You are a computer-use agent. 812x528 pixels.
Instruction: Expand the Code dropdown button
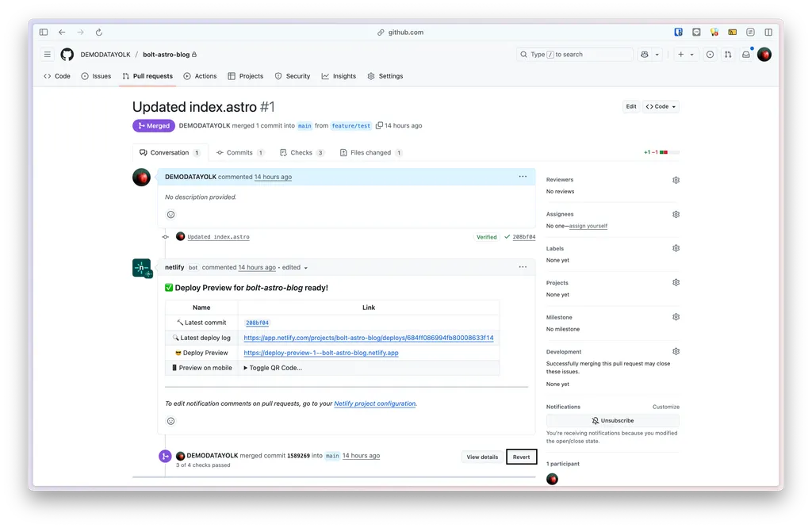coord(661,107)
